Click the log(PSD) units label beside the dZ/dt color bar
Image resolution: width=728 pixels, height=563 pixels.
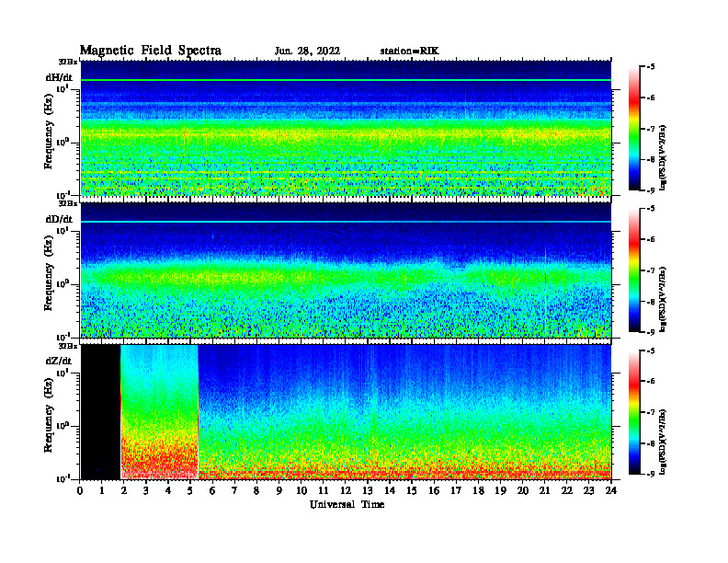coord(663,442)
